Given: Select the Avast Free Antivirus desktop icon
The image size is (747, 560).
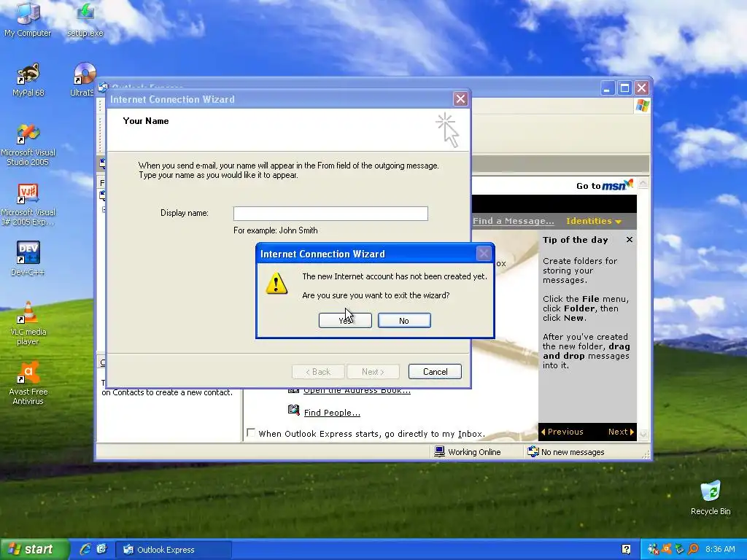Looking at the screenshot, I should [x=28, y=384].
